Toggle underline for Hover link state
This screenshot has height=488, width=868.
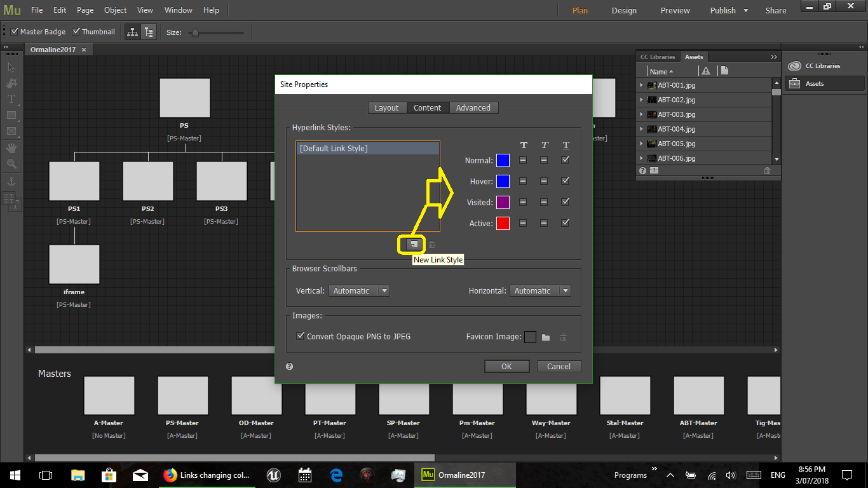click(566, 181)
